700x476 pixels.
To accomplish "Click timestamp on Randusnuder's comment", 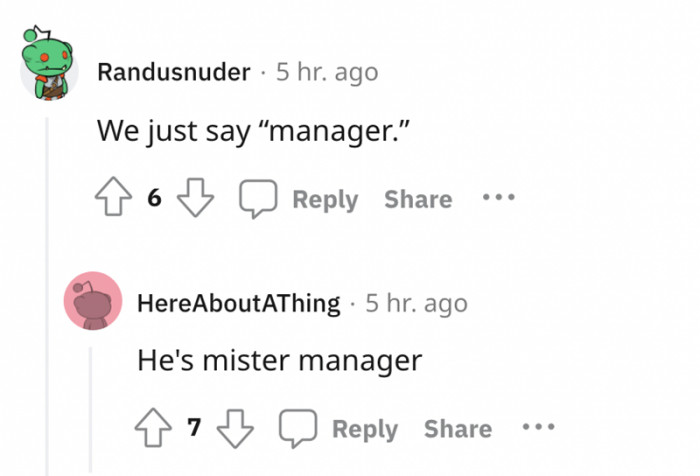I will [x=328, y=73].
